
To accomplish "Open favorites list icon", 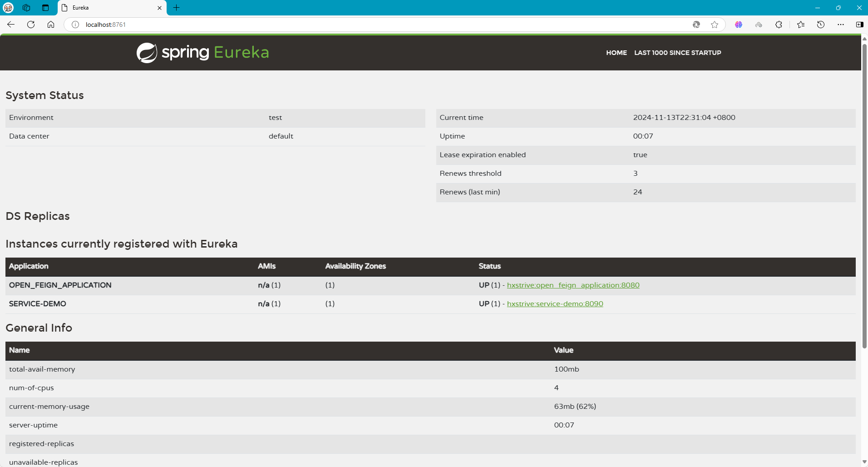I will 801,25.
